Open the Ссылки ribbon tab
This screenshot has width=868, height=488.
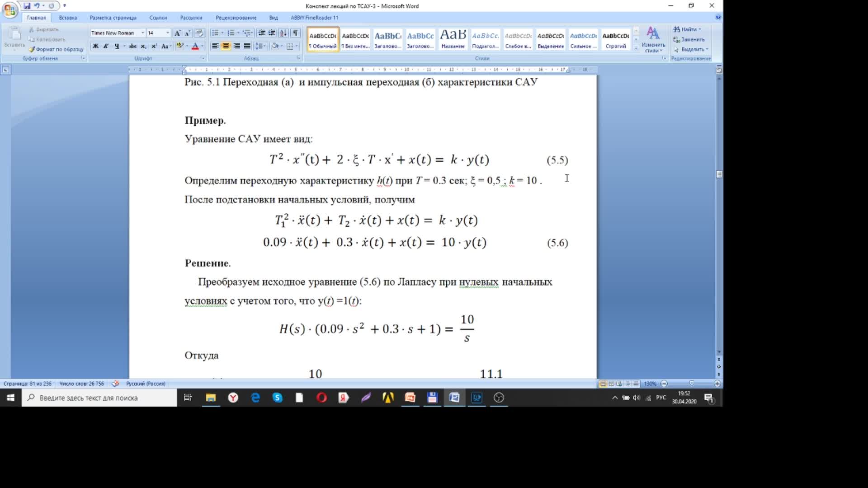tap(158, 18)
